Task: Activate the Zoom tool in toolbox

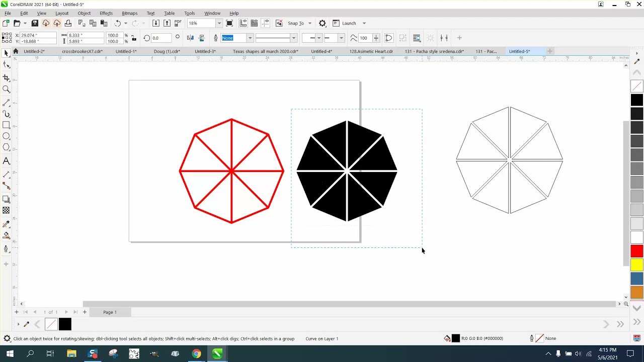Action: [x=6, y=89]
